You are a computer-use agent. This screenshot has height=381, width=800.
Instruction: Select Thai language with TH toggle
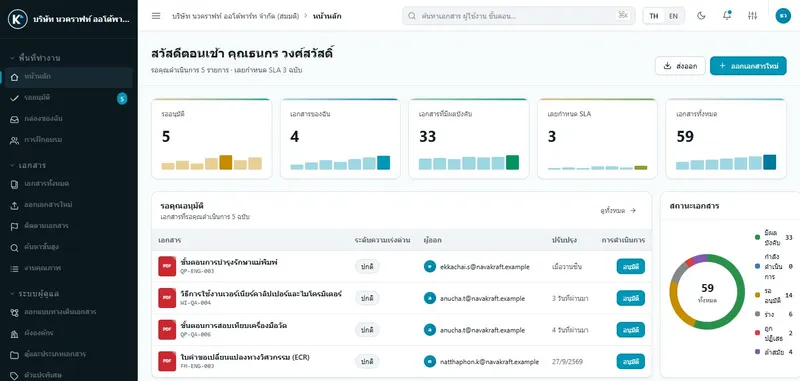tap(654, 16)
